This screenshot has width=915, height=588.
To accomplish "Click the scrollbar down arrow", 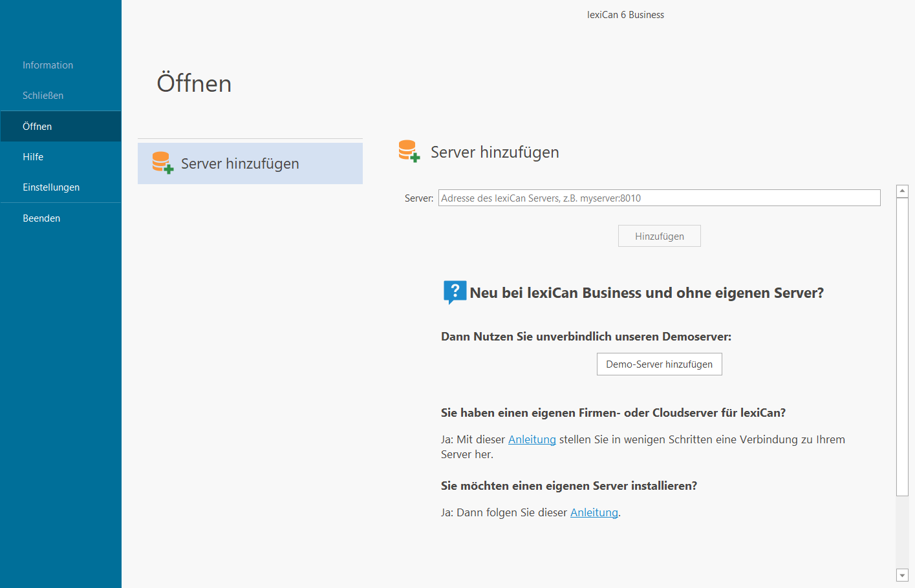I will pyautogui.click(x=902, y=575).
